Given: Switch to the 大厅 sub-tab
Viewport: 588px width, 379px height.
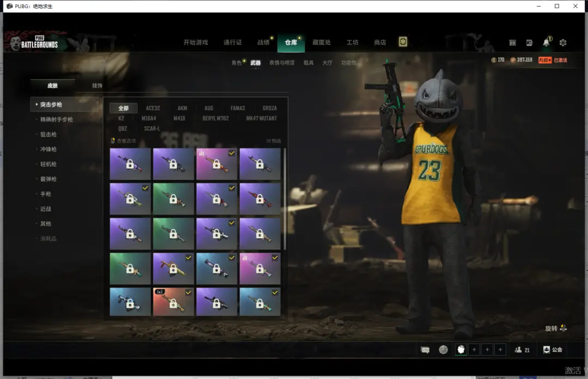Looking at the screenshot, I should pyautogui.click(x=327, y=63).
